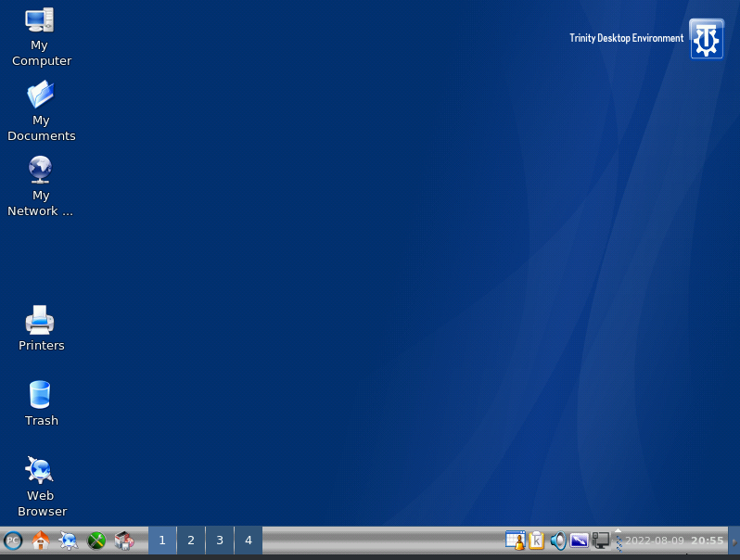Switch to virtual desktop 2
This screenshot has height=560, width=740.
[191, 541]
